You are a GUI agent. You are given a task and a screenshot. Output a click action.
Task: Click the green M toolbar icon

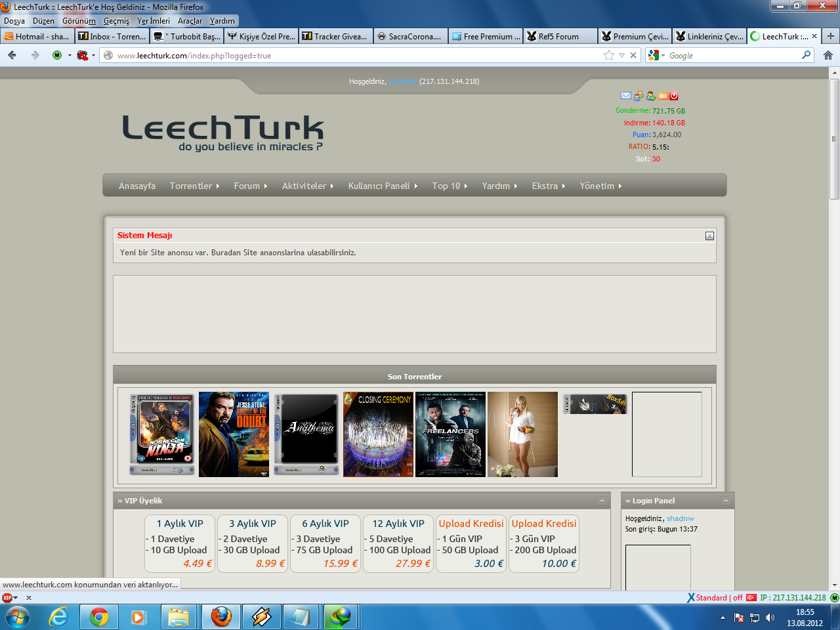point(57,55)
